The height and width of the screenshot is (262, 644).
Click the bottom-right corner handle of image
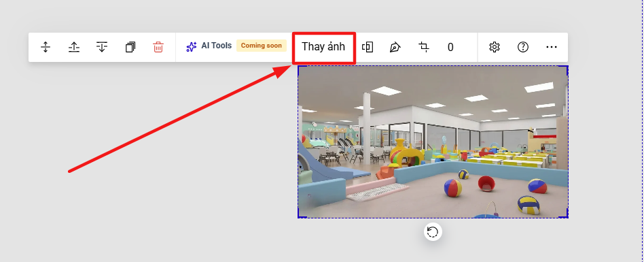(x=567, y=216)
